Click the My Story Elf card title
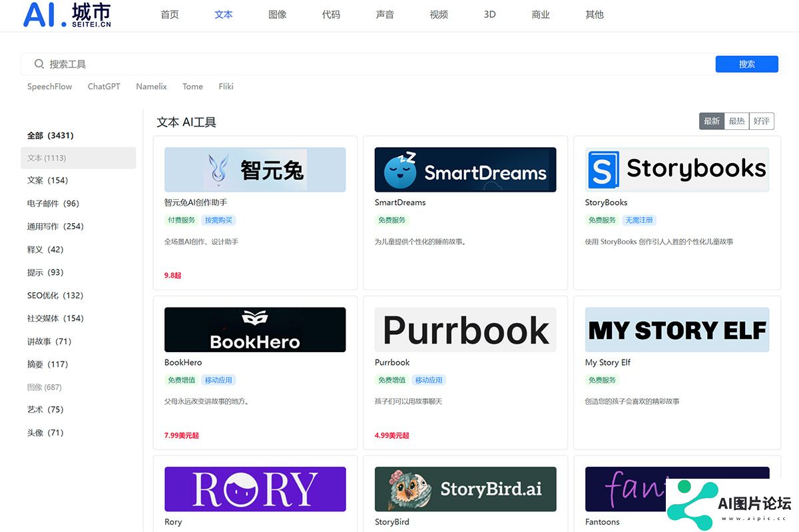Screen dimensions: 799x532 pyautogui.click(x=608, y=362)
